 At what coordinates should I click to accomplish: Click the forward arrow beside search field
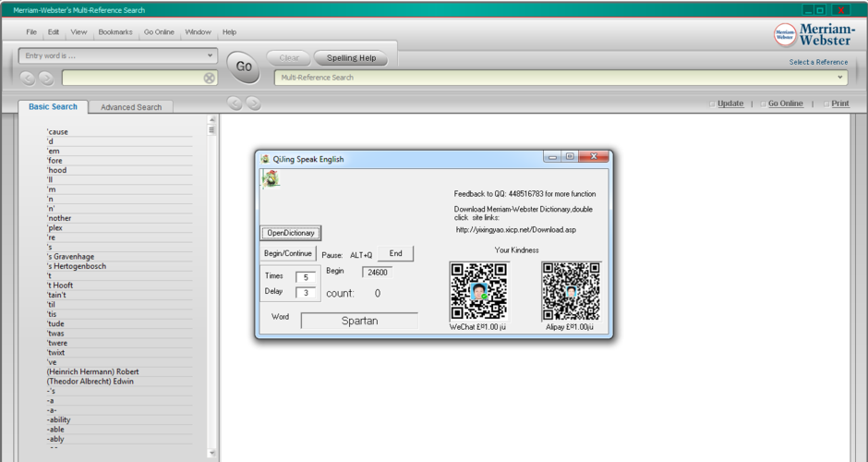tap(46, 79)
